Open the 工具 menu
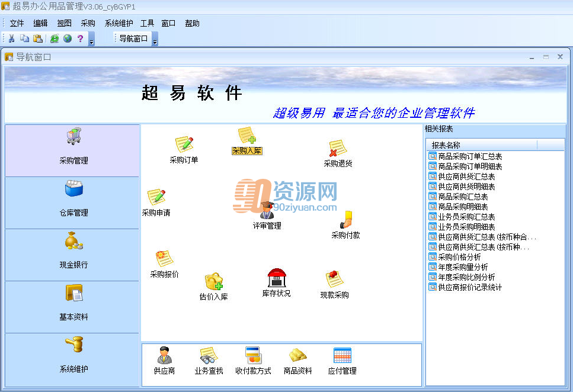This screenshot has height=392, width=573. [148, 23]
